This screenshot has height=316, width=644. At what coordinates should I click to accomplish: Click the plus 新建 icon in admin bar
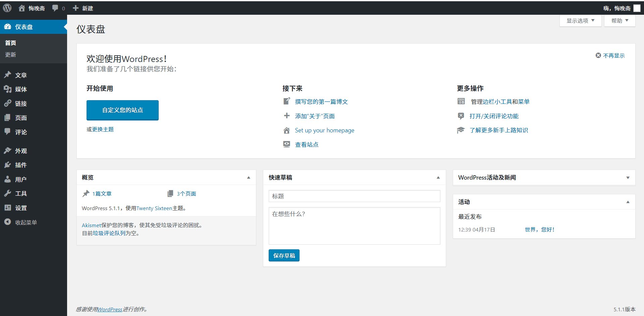pos(76,8)
